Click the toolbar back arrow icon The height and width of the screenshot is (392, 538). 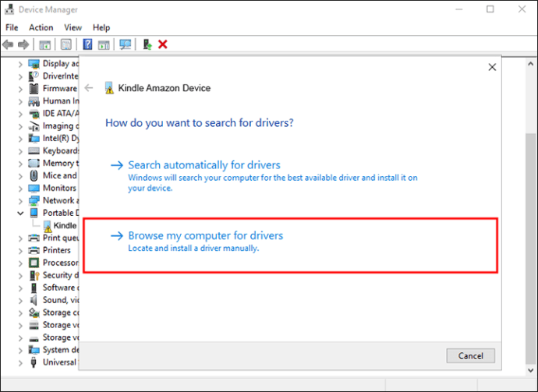point(8,44)
